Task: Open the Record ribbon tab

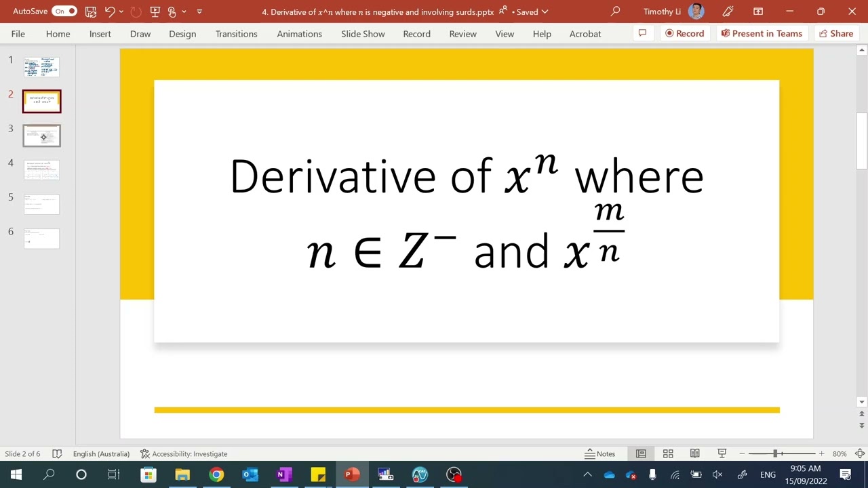Action: tap(417, 34)
